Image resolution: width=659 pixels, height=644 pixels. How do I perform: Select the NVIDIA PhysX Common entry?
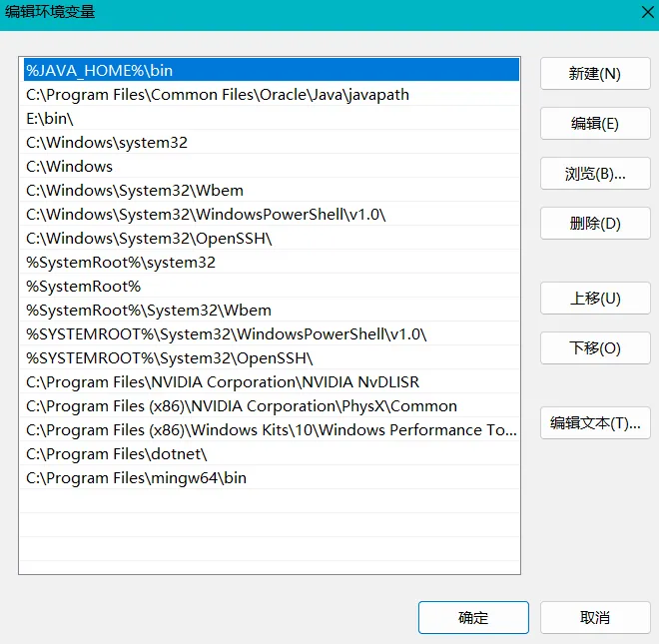pos(242,406)
